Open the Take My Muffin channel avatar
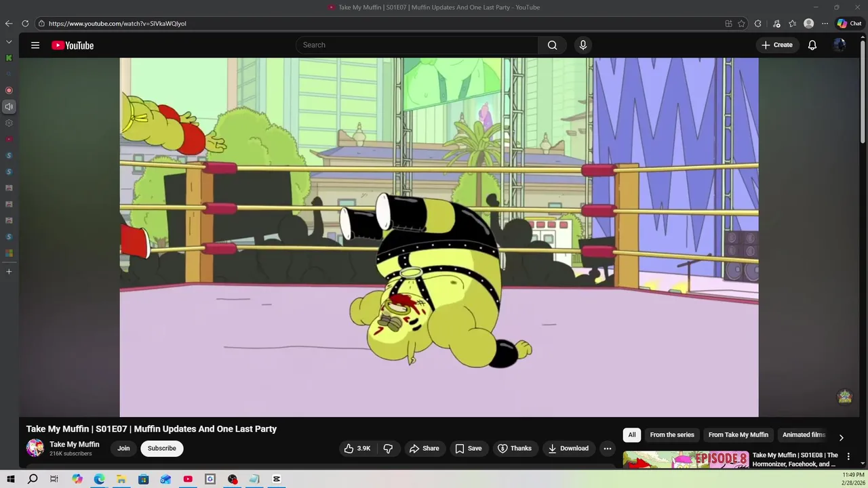 [x=35, y=448]
